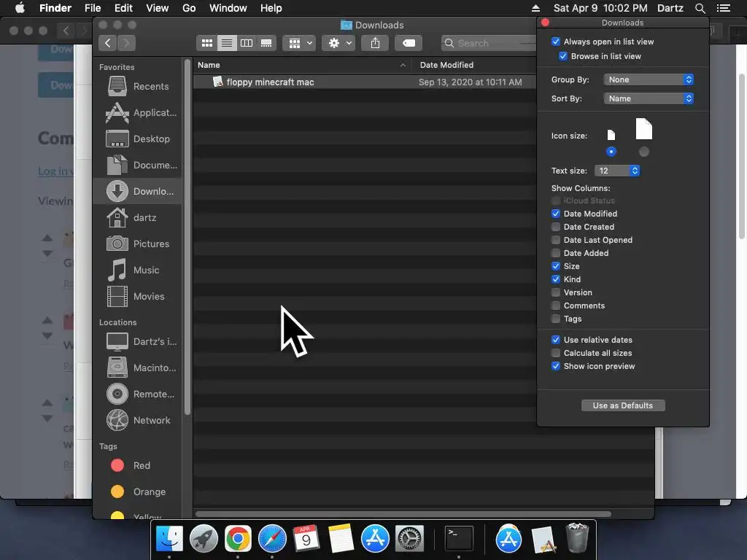Select the small icon size radio
Viewport: 747px width, 560px height.
[611, 152]
